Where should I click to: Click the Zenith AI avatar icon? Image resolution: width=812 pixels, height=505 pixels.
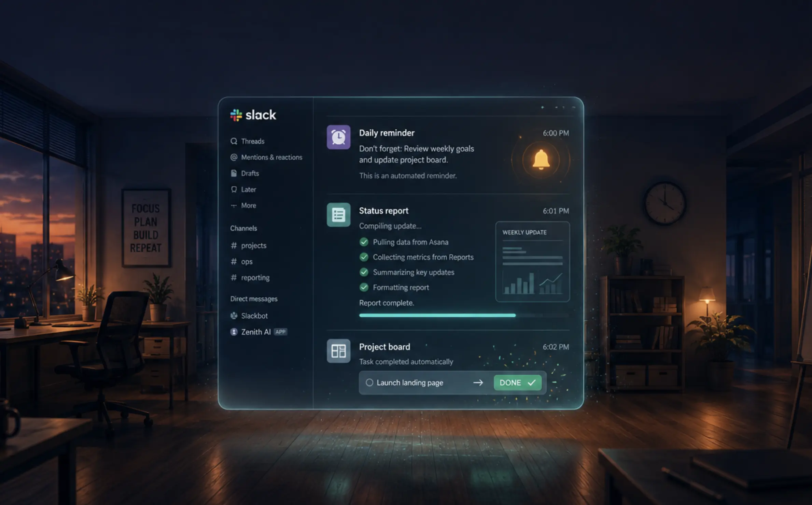click(234, 332)
